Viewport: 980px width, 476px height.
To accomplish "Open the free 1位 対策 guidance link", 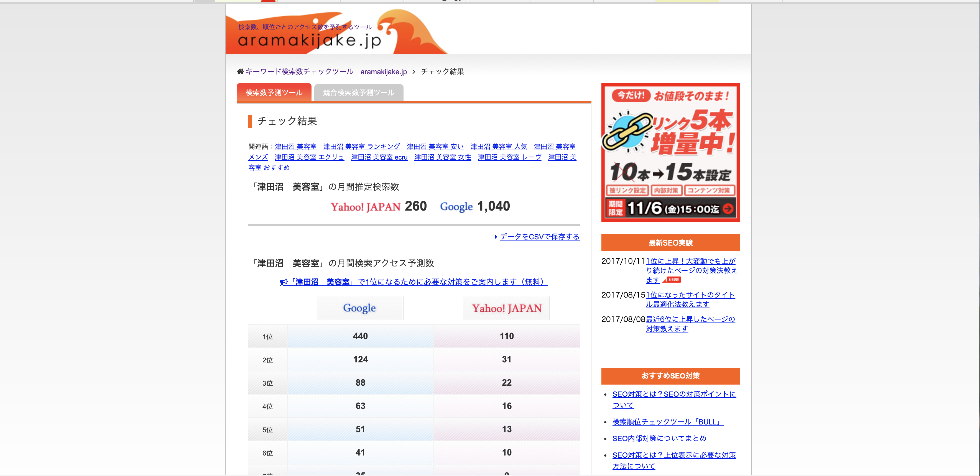I will pyautogui.click(x=414, y=282).
